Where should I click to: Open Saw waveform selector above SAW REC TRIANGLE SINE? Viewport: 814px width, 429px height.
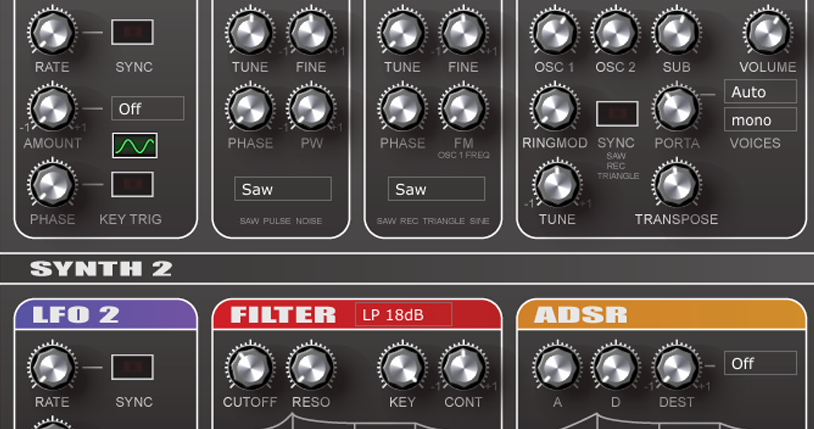[436, 189]
